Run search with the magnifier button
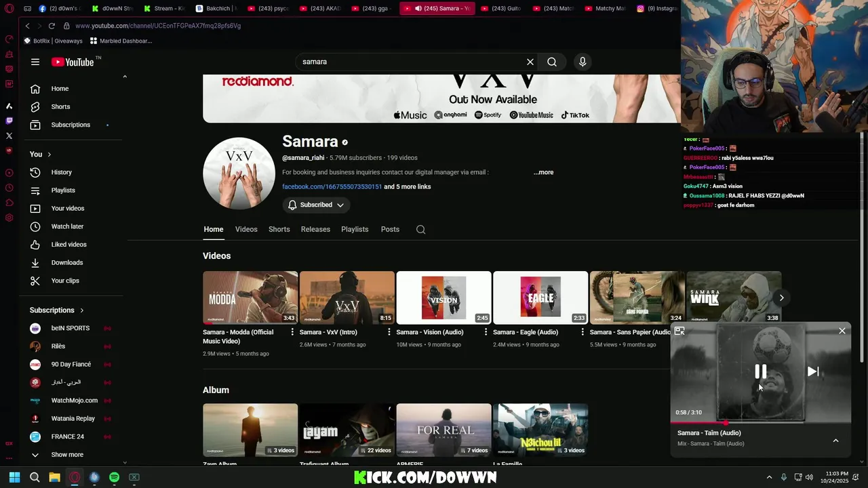 pyautogui.click(x=552, y=62)
